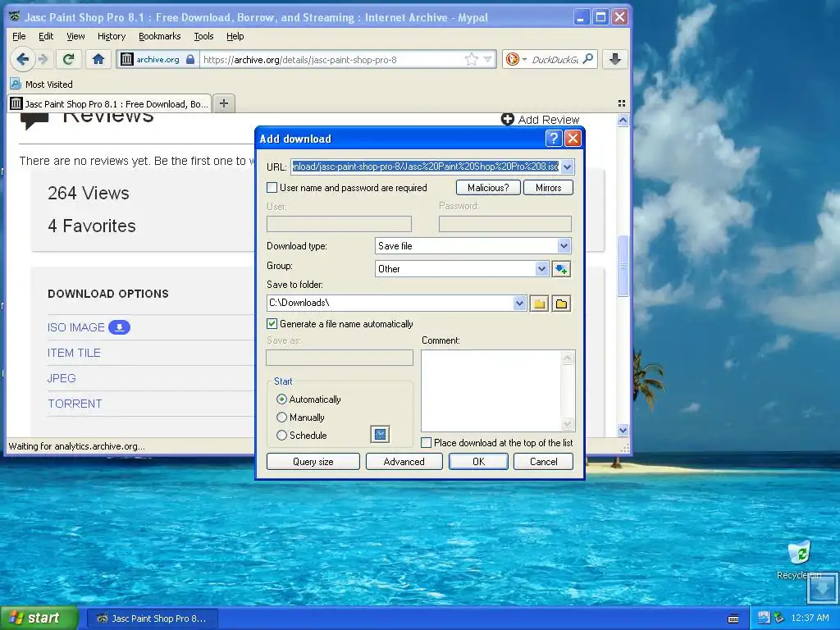Click the network tray icon in taskbar
This screenshot has height=630, width=840.
pyautogui.click(x=764, y=618)
